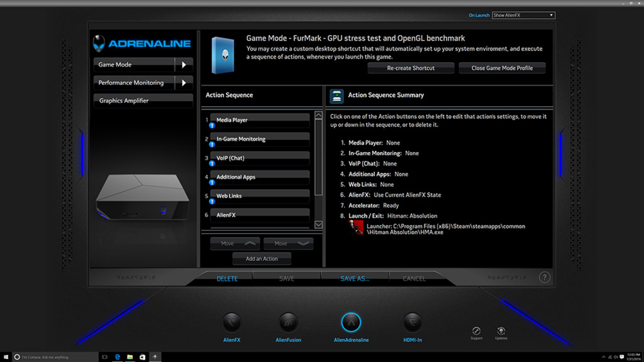Click the launcher path text for HMA.exe
644x362 pixels.
(x=446, y=229)
